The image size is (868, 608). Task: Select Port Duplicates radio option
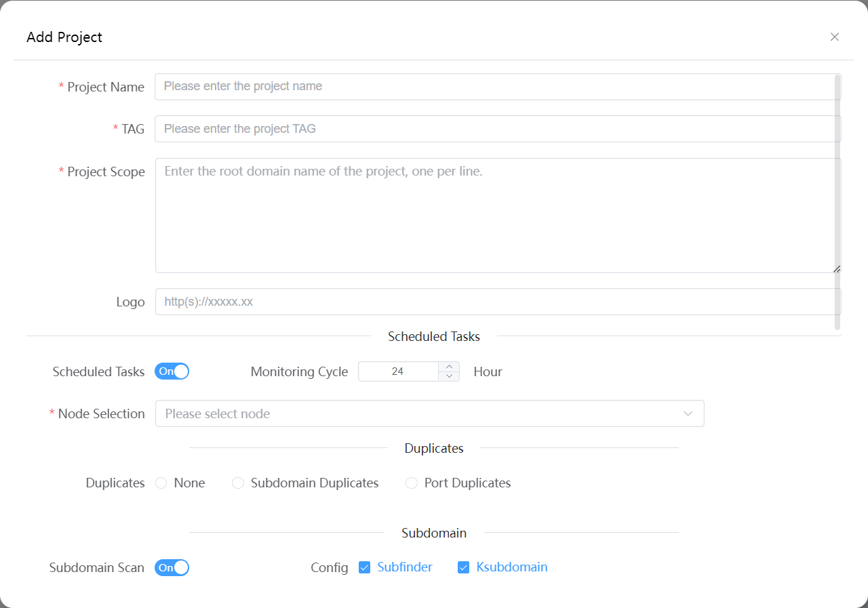click(x=412, y=483)
